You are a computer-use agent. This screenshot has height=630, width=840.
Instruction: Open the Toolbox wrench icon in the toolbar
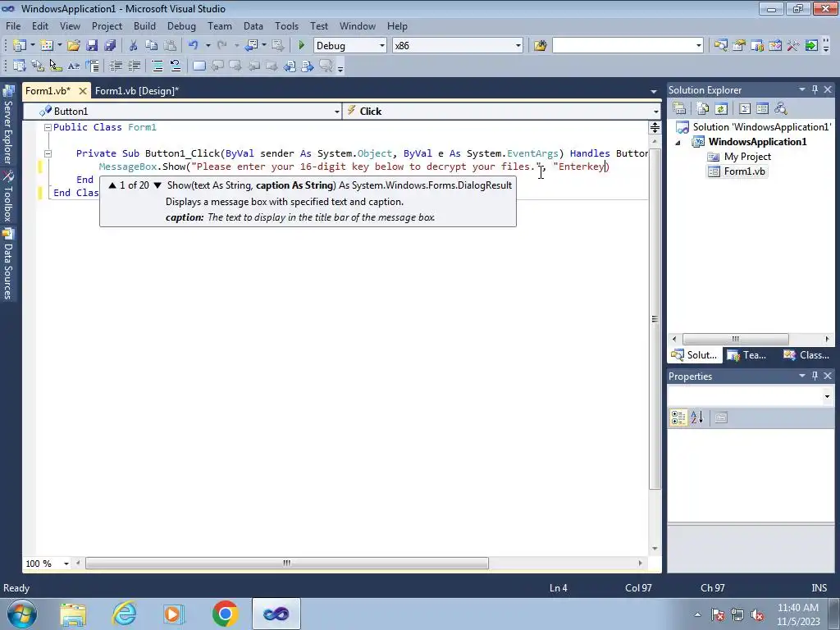click(x=793, y=46)
